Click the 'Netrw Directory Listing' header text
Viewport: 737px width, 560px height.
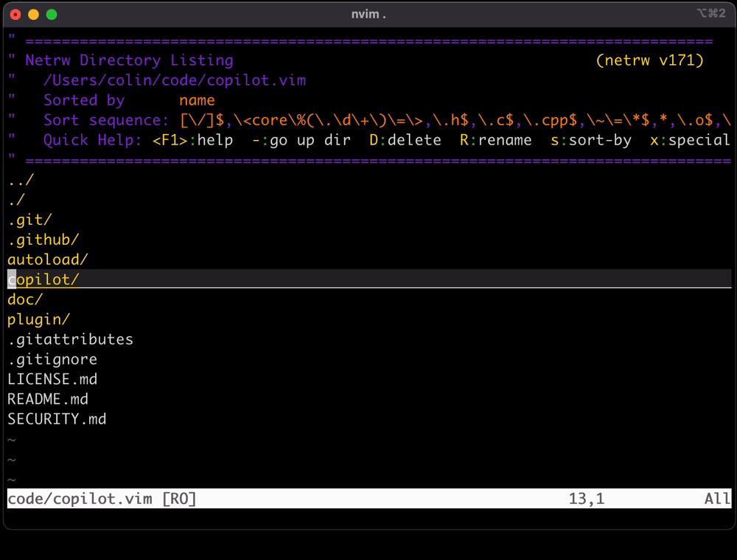pos(129,60)
